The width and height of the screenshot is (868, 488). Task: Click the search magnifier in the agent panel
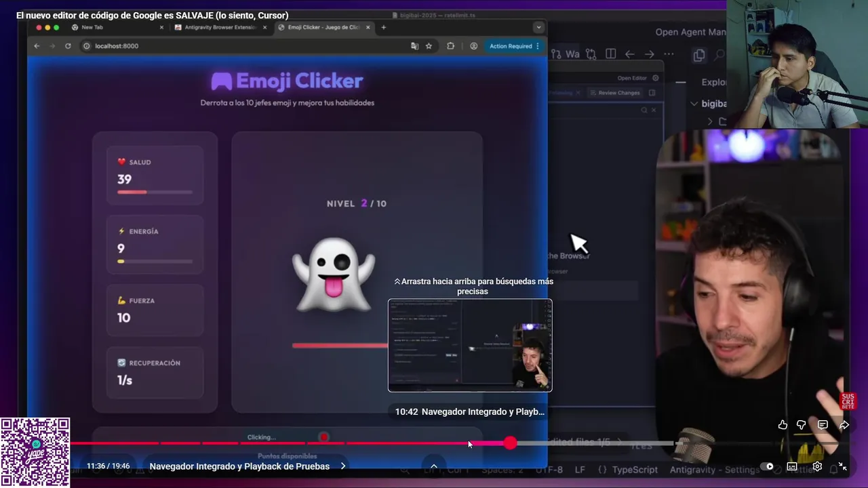click(644, 110)
